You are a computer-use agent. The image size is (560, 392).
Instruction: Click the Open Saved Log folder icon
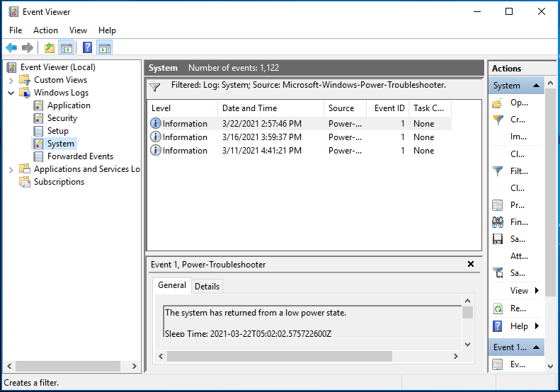coord(498,103)
